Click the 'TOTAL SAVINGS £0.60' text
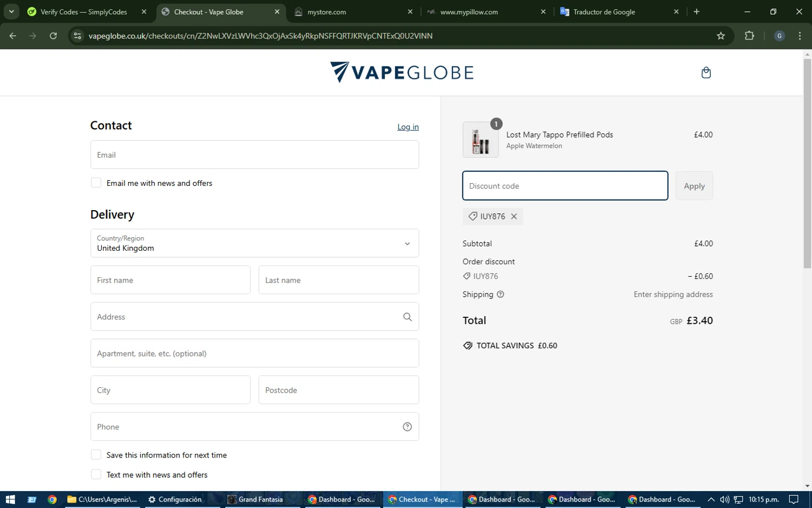Image resolution: width=812 pixels, height=508 pixels. 516,346
